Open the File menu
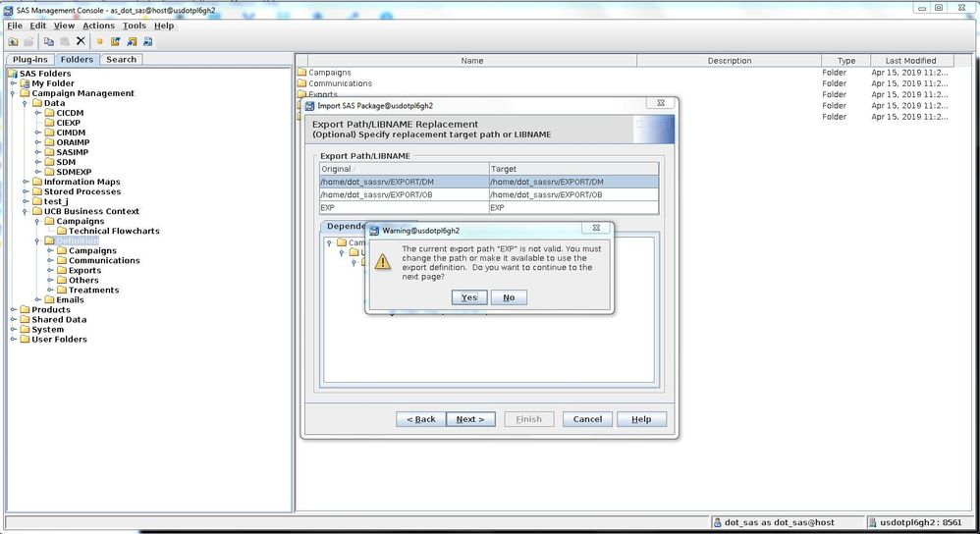This screenshot has width=980, height=534. click(x=15, y=26)
